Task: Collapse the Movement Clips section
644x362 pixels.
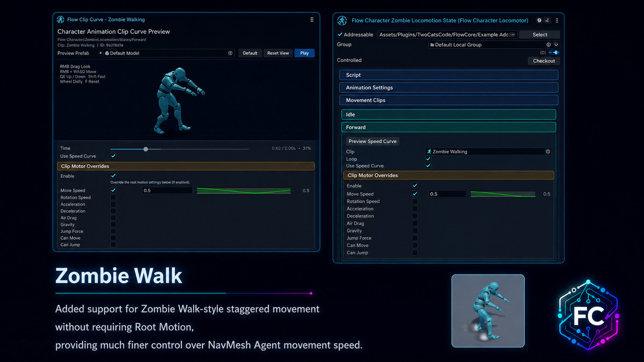Action: click(449, 100)
